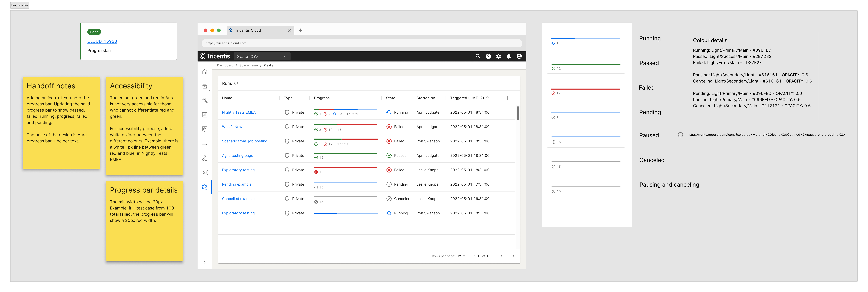Click the State column header
Screen dimensions: 868x292
point(391,98)
